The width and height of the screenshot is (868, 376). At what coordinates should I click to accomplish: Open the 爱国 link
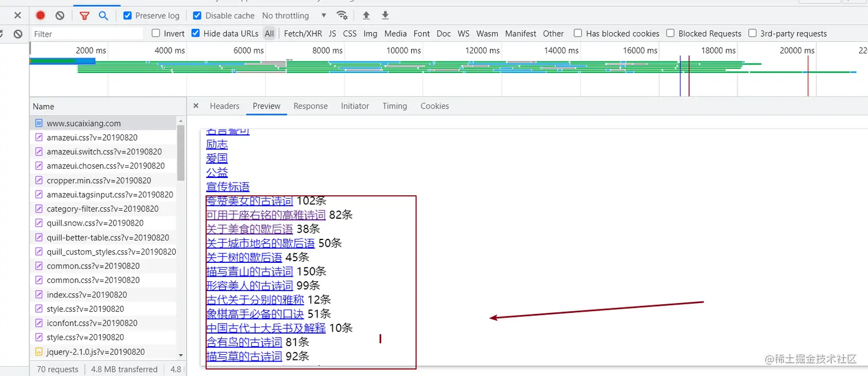(217, 158)
